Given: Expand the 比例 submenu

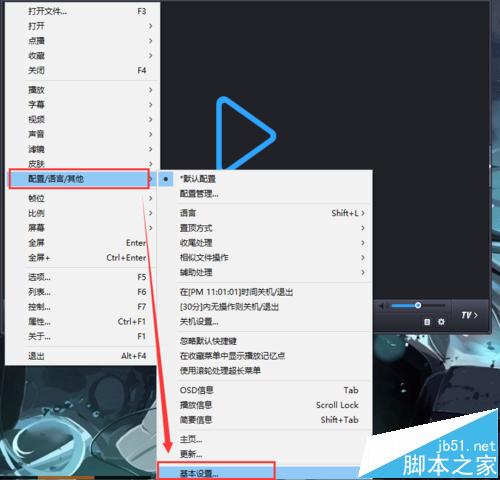Looking at the screenshot, I should pos(83,213).
